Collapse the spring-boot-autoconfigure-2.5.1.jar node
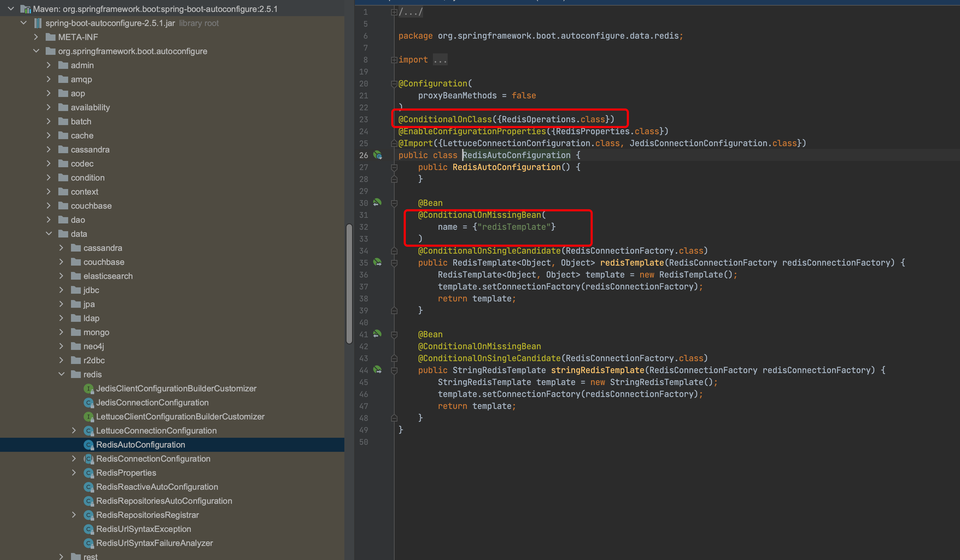The image size is (960, 560). click(23, 23)
